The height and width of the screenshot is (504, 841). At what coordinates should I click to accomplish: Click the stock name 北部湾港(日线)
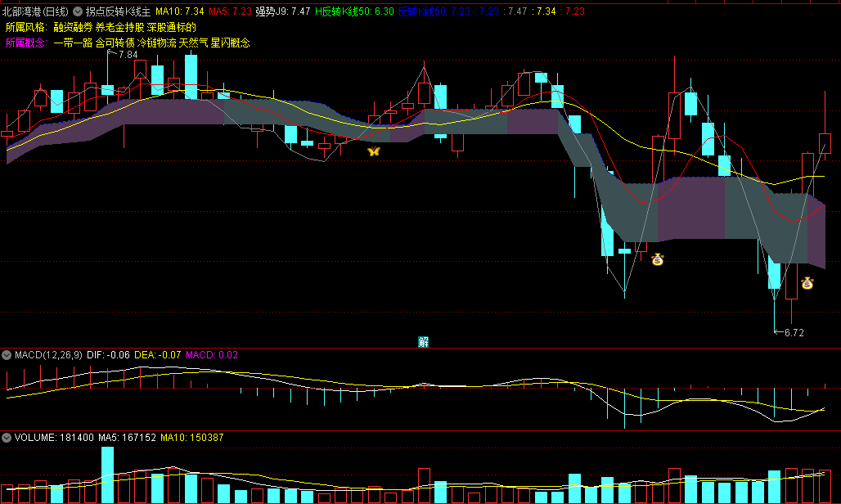(x=35, y=11)
